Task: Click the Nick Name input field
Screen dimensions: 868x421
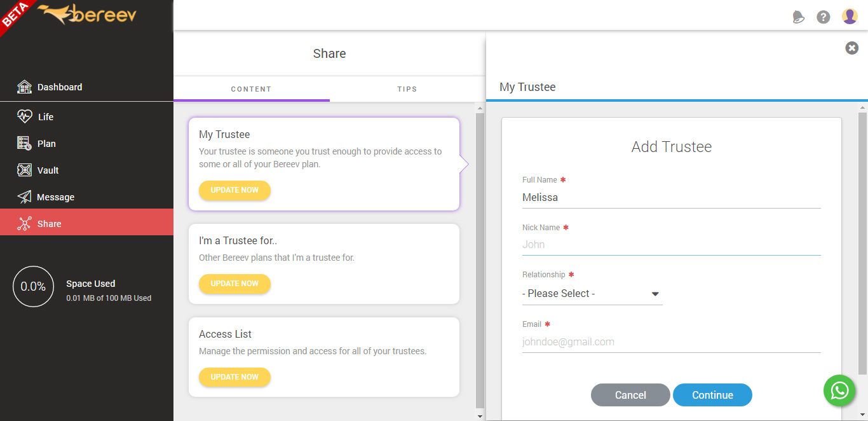Action: [x=672, y=245]
